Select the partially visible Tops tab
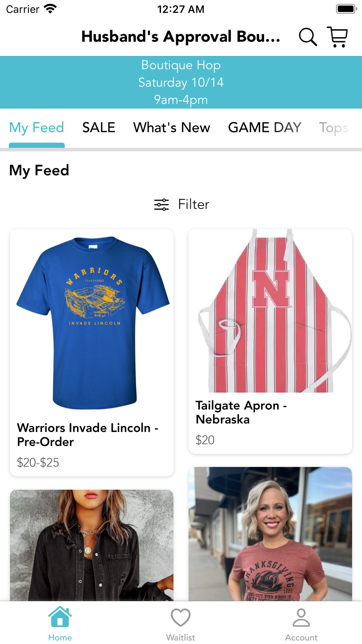362x644 pixels. [x=333, y=128]
